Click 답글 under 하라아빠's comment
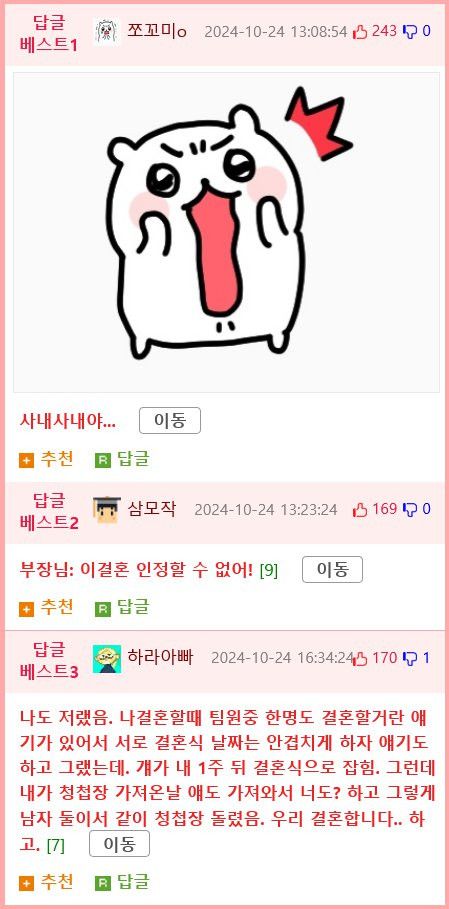 point(122,882)
